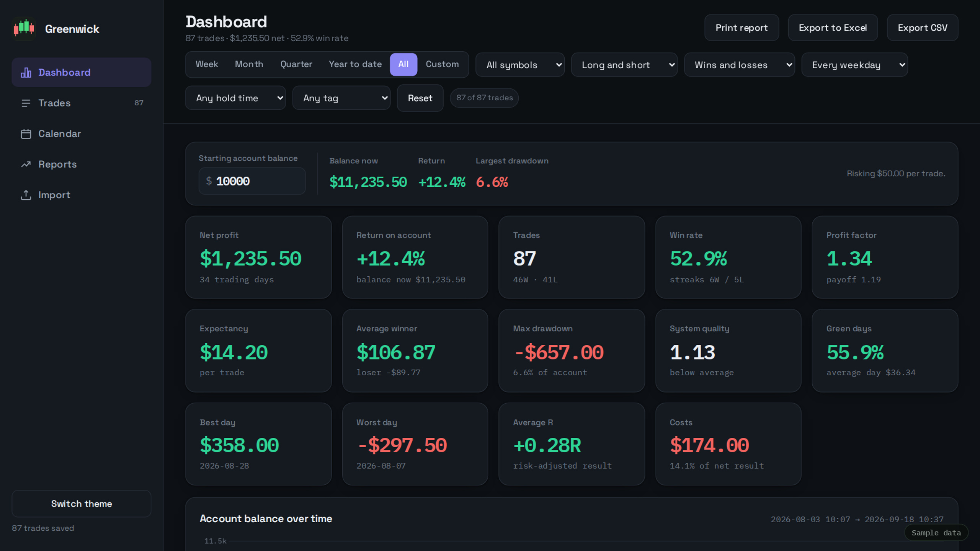Select the Week time range
Image resolution: width=980 pixels, height=551 pixels.
[207, 64]
